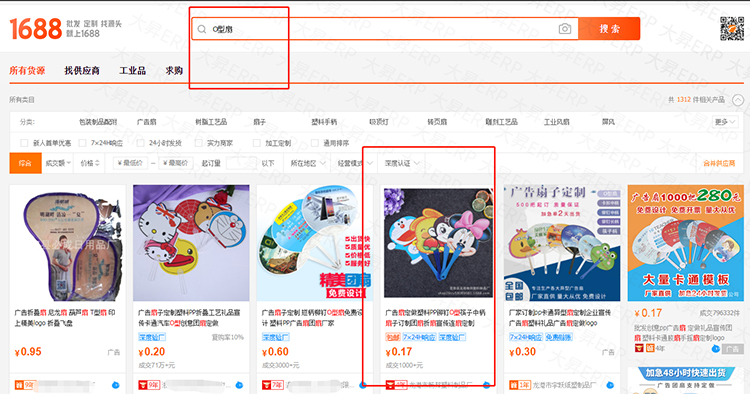This screenshot has width=750, height=408.
Task: Click 1年 badge on ¥0.30 product card
Action: (x=519, y=385)
